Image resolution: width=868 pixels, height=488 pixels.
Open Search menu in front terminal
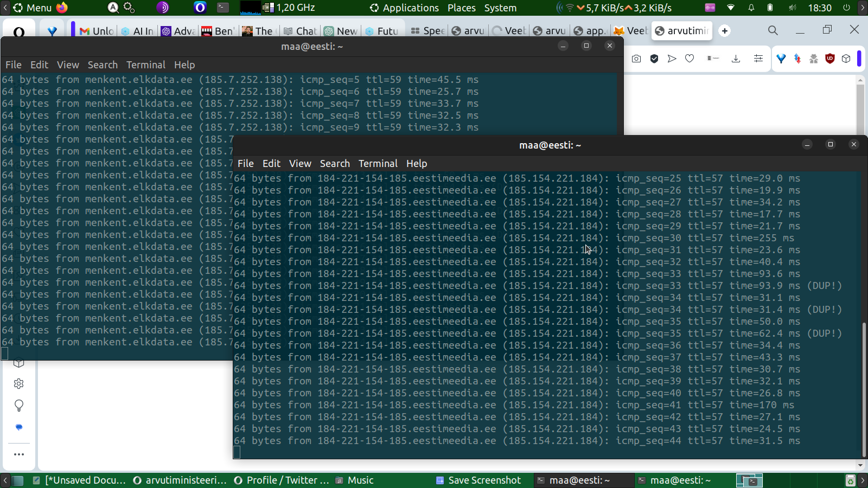[x=335, y=163]
